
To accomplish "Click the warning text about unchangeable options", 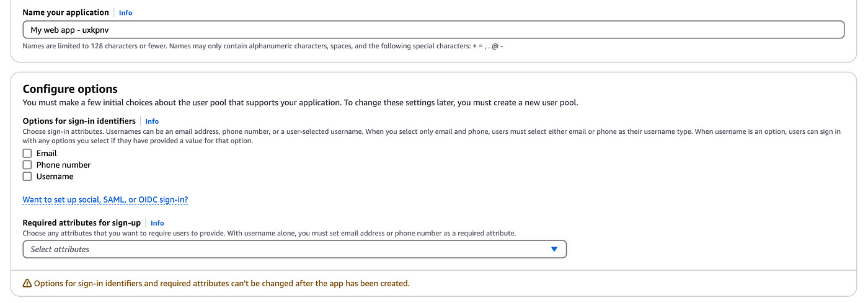I will pos(221,284).
